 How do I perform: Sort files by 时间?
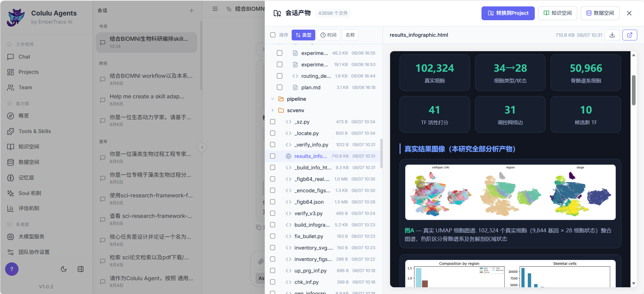328,35
